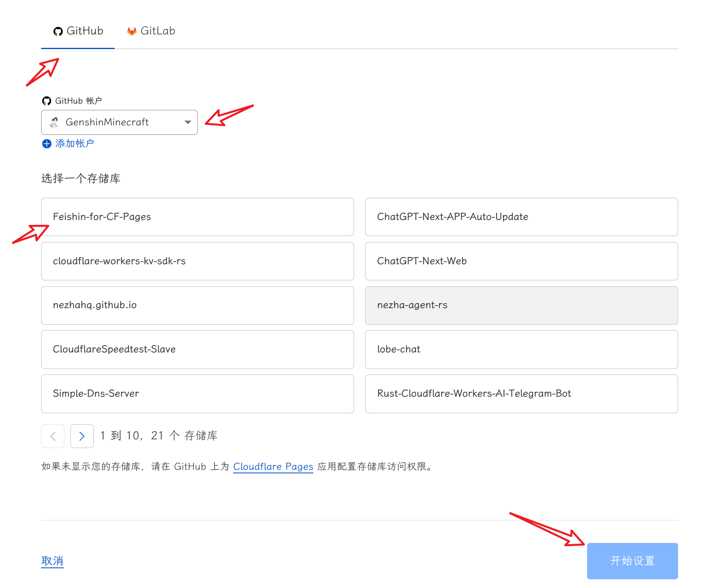Go to next page of repositories
The width and height of the screenshot is (705, 588).
click(x=82, y=436)
